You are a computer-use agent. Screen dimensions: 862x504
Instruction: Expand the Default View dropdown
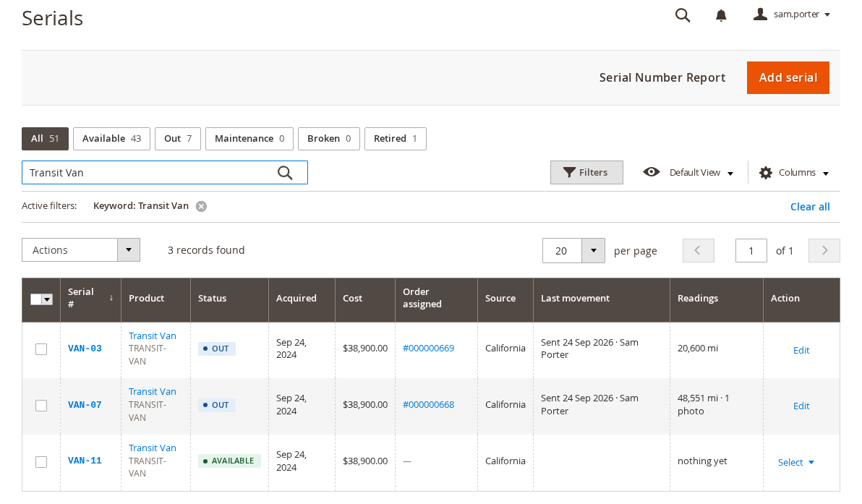click(x=730, y=173)
